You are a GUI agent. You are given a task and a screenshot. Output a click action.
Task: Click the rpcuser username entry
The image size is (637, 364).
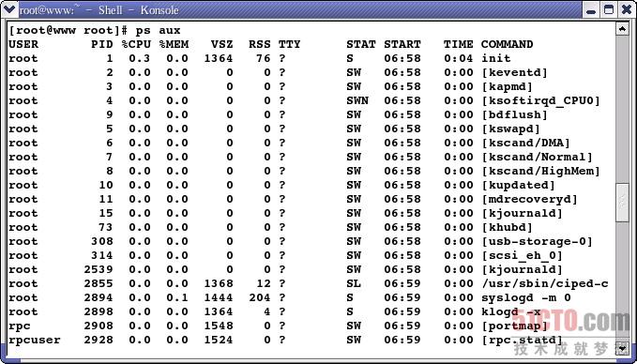[x=34, y=340]
